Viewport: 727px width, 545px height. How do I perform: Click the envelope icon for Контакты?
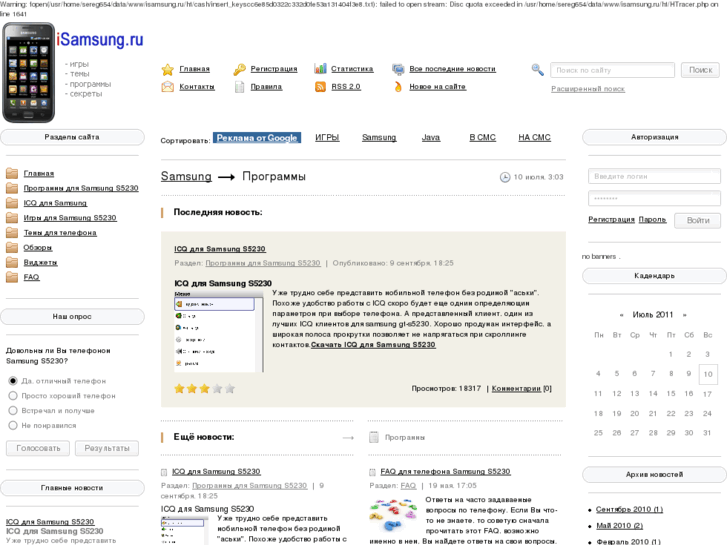click(x=167, y=87)
